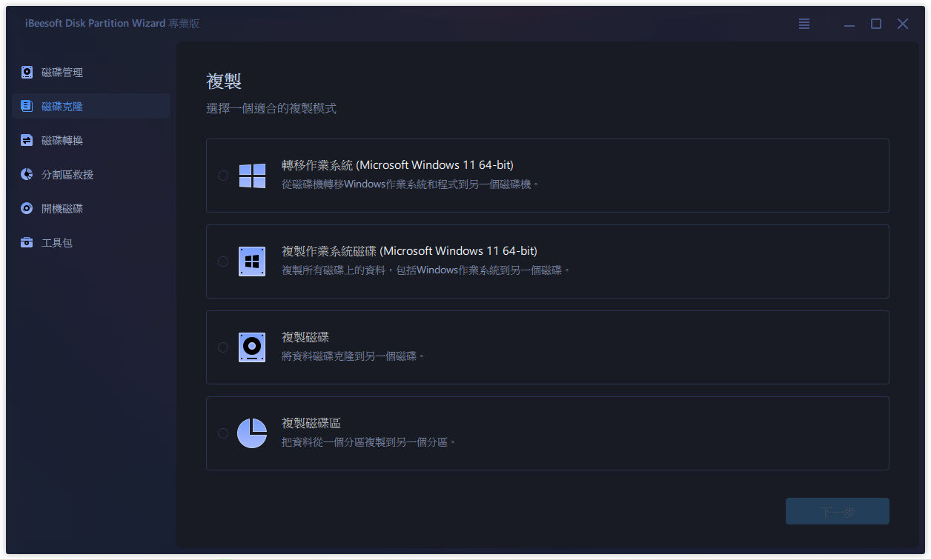
Task: Click the 複製磁碟 option title
Action: pyautogui.click(x=305, y=337)
